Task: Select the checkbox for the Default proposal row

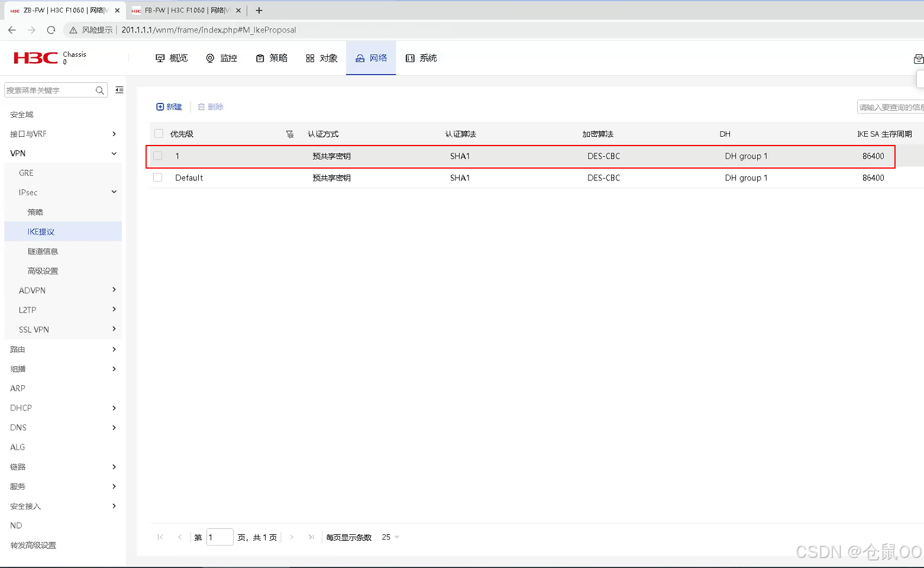Action: (158, 177)
